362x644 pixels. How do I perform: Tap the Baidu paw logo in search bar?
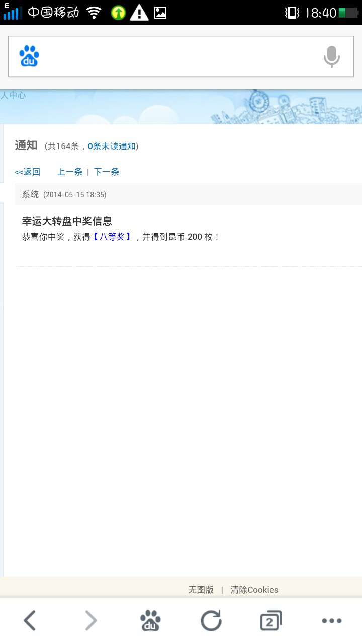[29, 56]
